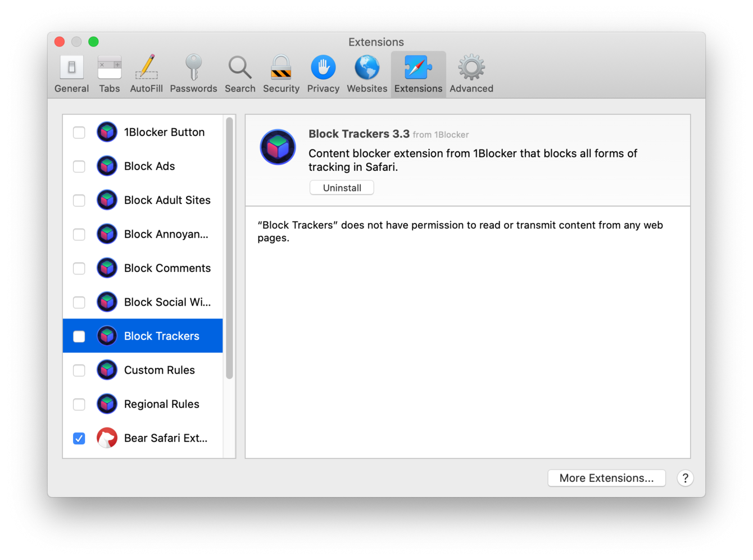The width and height of the screenshot is (753, 560).
Task: Enable the Block Ads checkbox
Action: pos(79,167)
